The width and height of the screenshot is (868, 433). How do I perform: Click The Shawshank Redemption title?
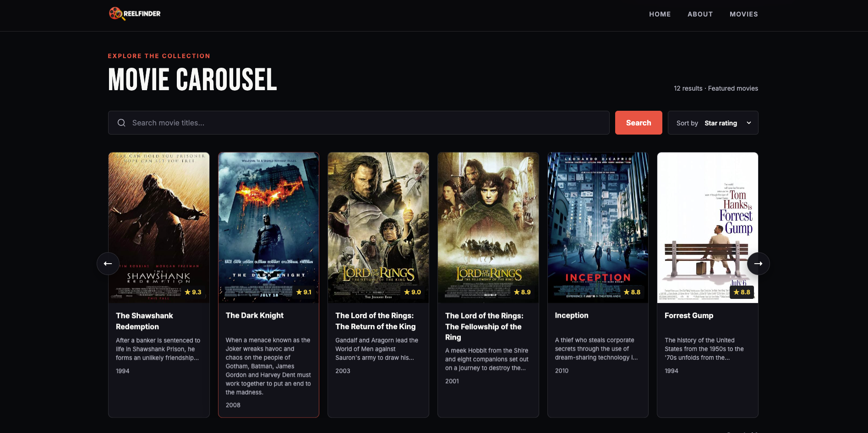pyautogui.click(x=144, y=321)
